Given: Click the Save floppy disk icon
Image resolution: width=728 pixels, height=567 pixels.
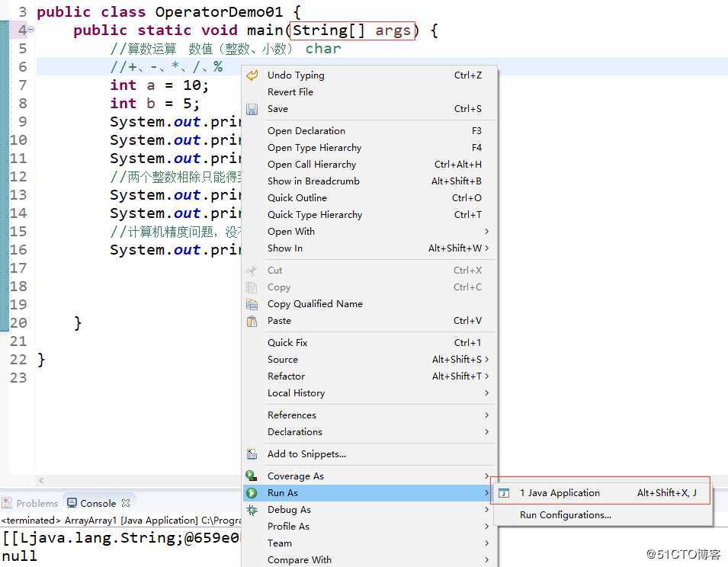Looking at the screenshot, I should (x=252, y=109).
